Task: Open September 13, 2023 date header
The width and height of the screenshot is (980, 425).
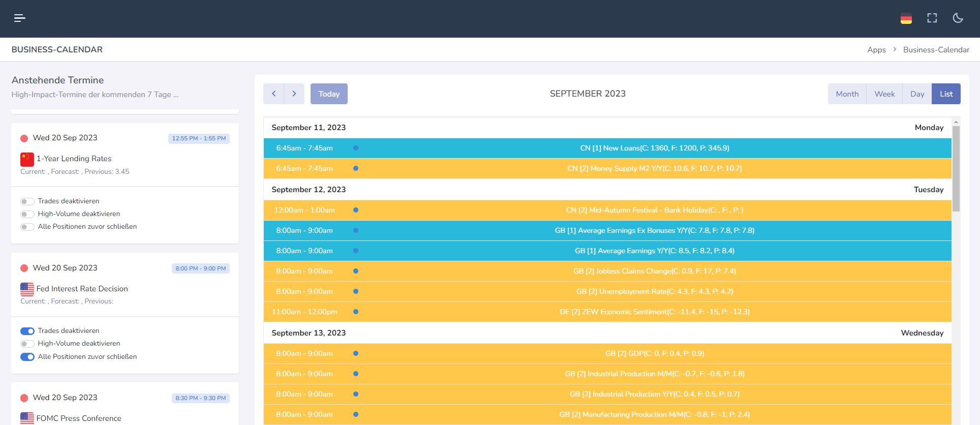Action: 309,333
